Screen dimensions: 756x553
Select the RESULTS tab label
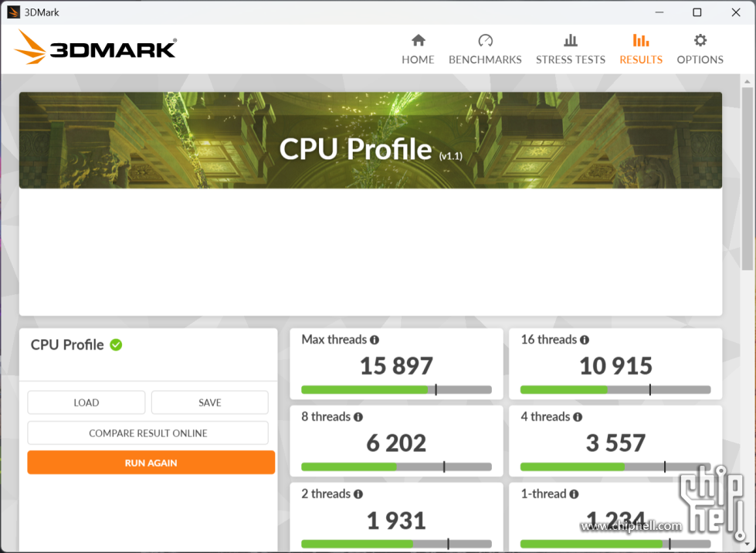point(641,59)
